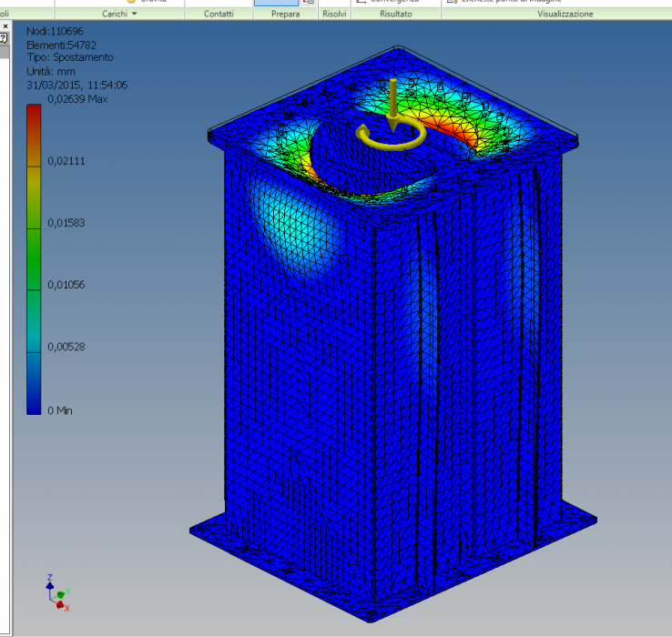Click the 0,01583 legend value

69,223
